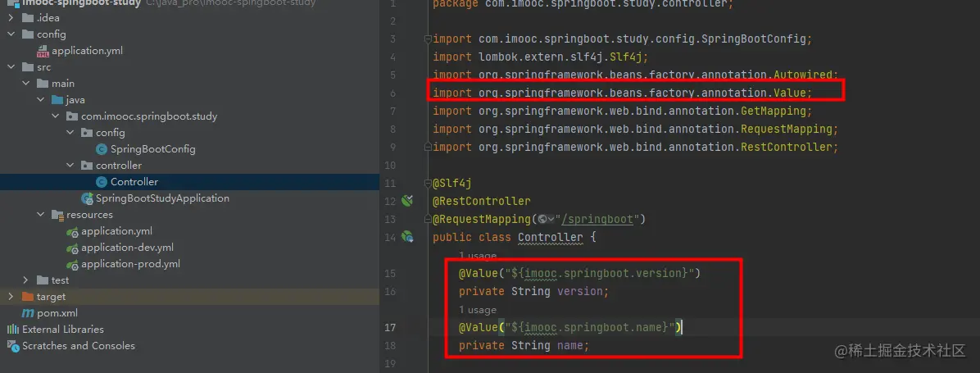Image resolution: width=980 pixels, height=373 pixels.
Task: Collapse the controller package arrow
Action: coord(70,166)
